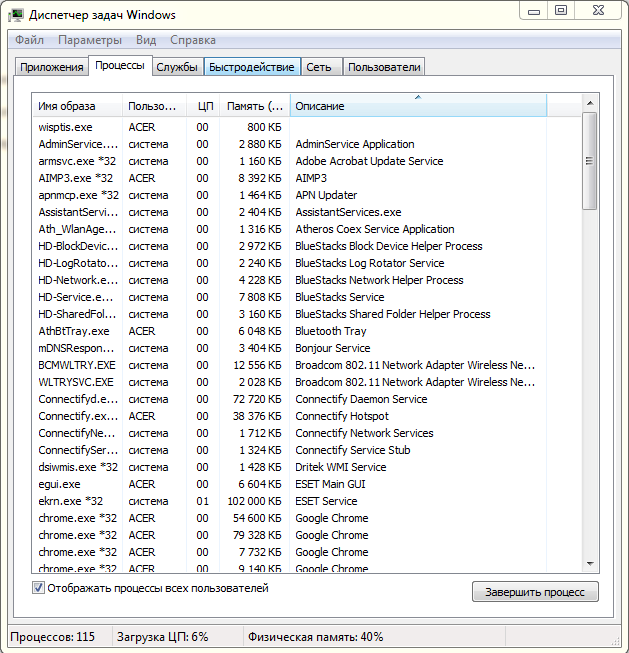This screenshot has width=629, height=653.
Task: Select the WLTRYSVC.EXE process
Action: point(289,382)
